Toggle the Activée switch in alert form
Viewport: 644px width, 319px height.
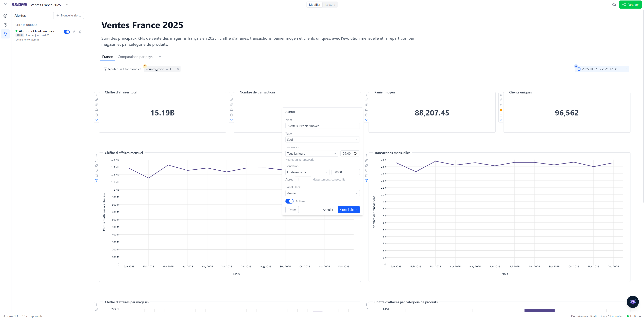pyautogui.click(x=289, y=201)
